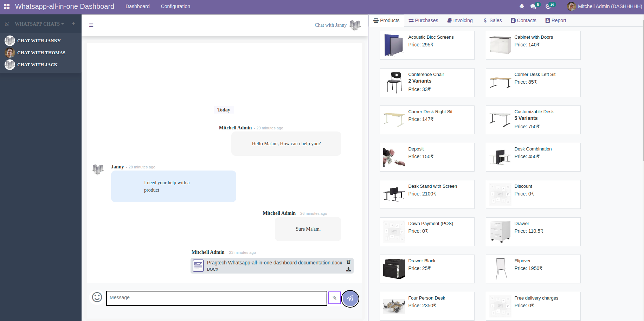Click the docx file type icon

[x=198, y=265]
